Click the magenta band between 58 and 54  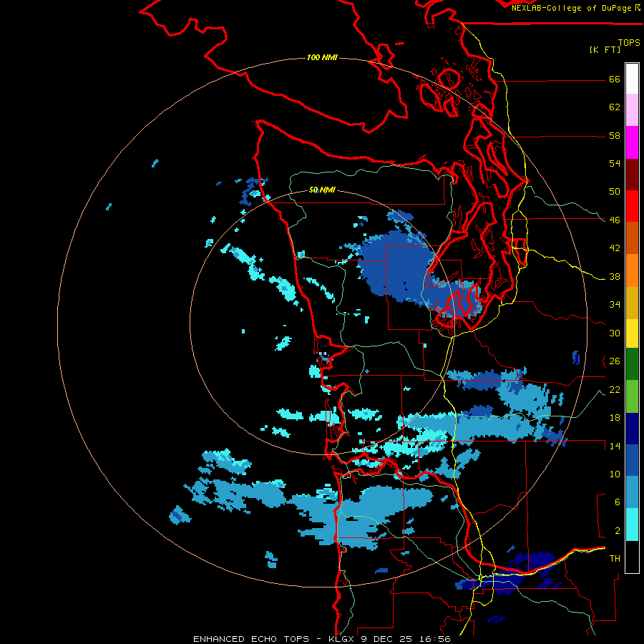coord(632,142)
